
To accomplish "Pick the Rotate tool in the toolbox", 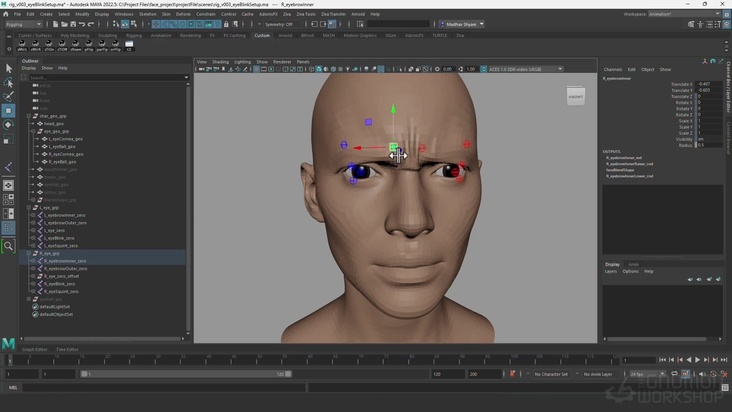I will [x=8, y=125].
